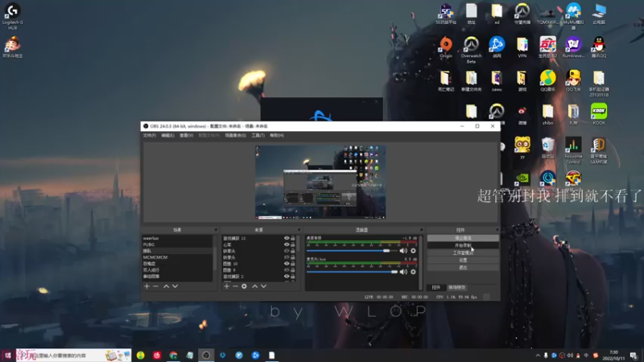Undock the 混音器 panel via its header icon
Screen dimensions: 644x362
(421, 230)
